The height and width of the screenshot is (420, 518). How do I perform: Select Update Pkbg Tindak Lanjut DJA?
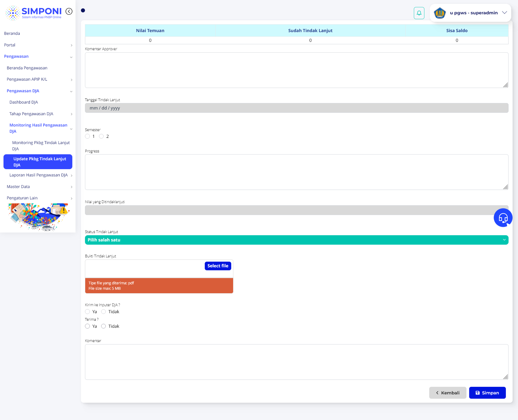point(38,162)
